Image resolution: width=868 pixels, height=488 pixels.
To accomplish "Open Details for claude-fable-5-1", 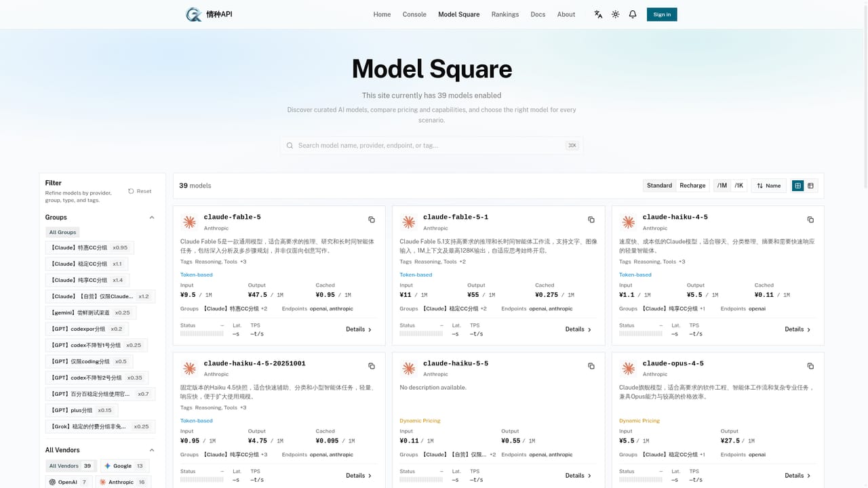I will (x=578, y=329).
